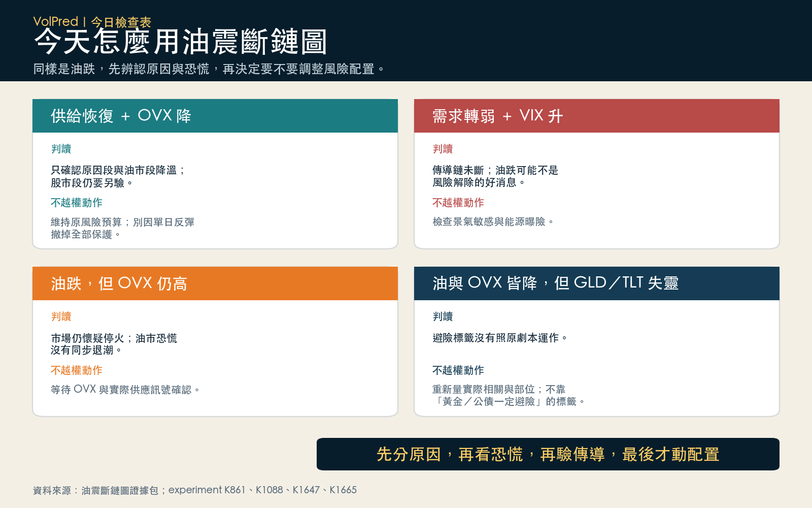Select the orange card header 油跌，但 OVX 仍高
812x508 pixels.
click(215, 283)
